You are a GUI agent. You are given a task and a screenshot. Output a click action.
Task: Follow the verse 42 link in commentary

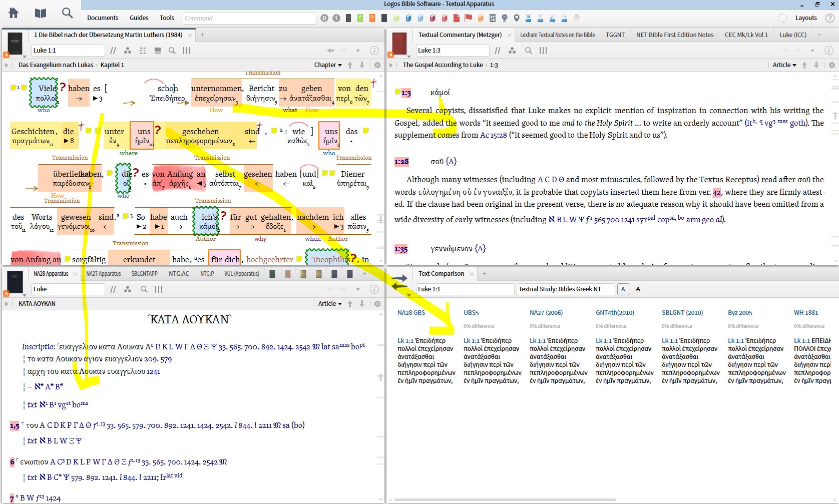(x=717, y=192)
